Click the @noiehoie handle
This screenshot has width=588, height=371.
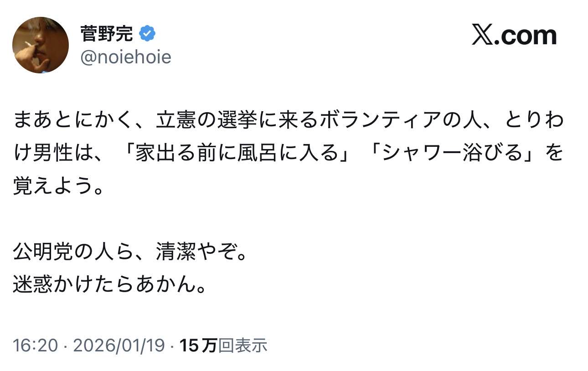[x=125, y=57]
